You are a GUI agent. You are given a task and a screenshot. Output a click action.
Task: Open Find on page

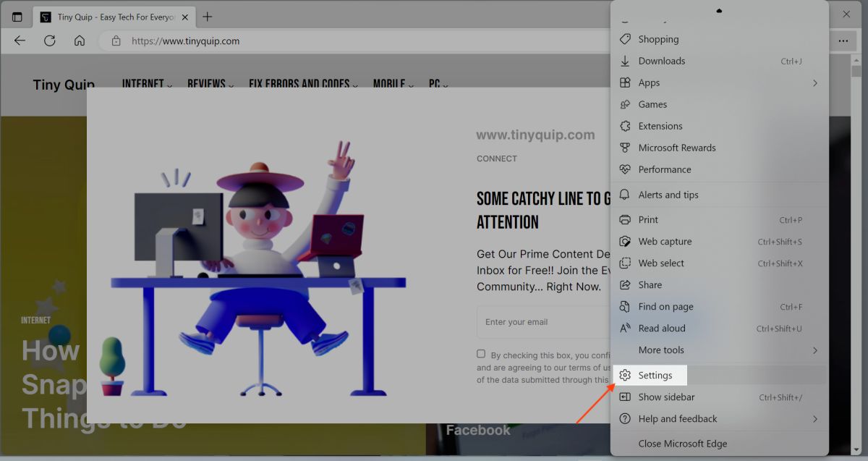pos(664,306)
